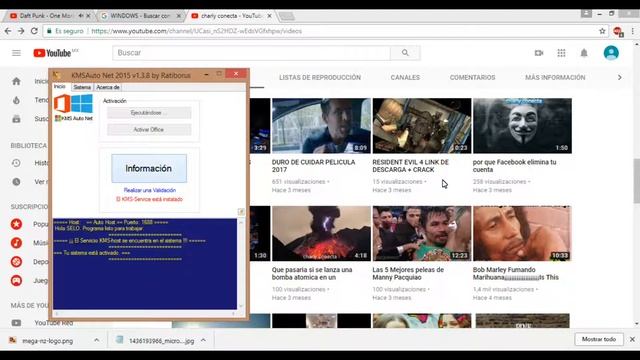640x360 pixels.
Task: Open Comentarios tab
Action: click(472, 77)
